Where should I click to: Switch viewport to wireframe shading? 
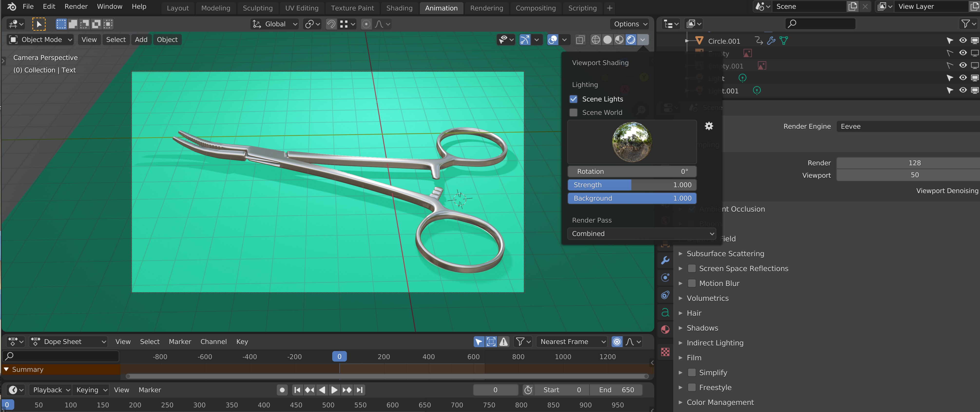click(x=596, y=39)
